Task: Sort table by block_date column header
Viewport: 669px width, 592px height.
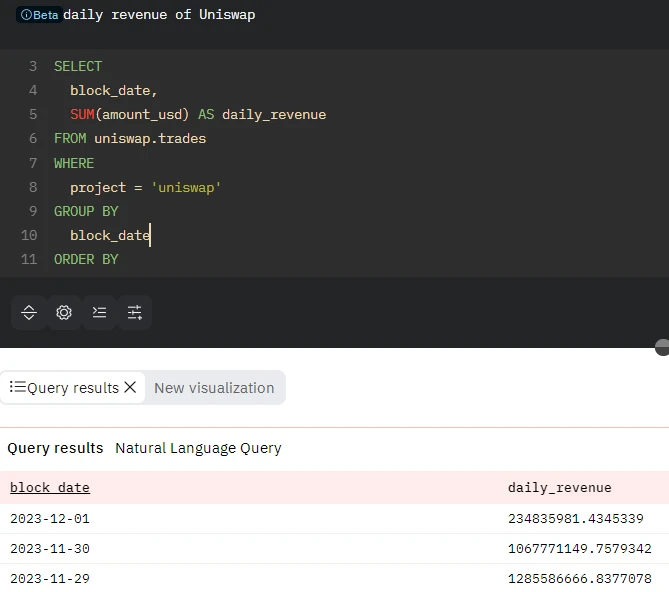Action: coord(50,488)
